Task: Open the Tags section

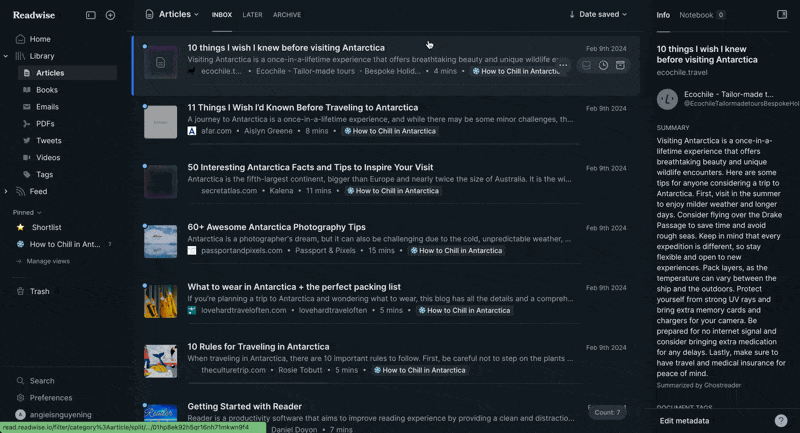Action: click(44, 174)
